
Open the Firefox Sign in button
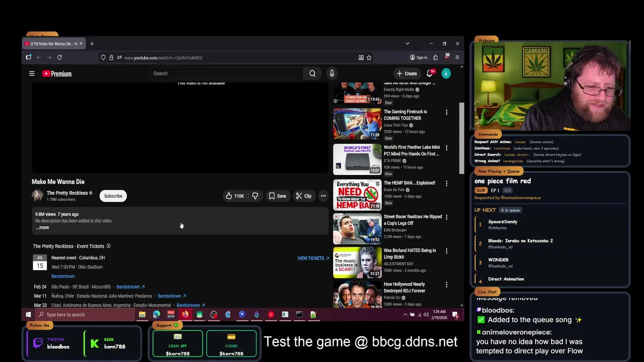[x=419, y=58]
